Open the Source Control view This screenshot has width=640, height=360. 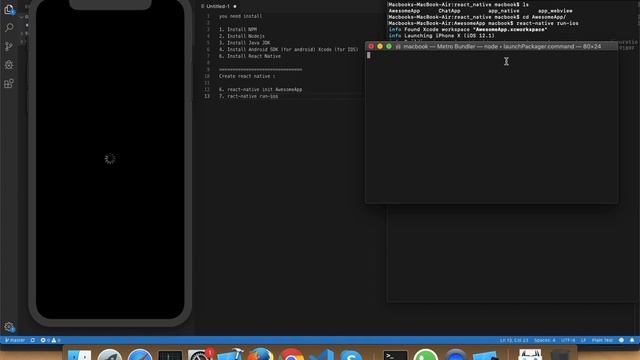click(x=9, y=46)
